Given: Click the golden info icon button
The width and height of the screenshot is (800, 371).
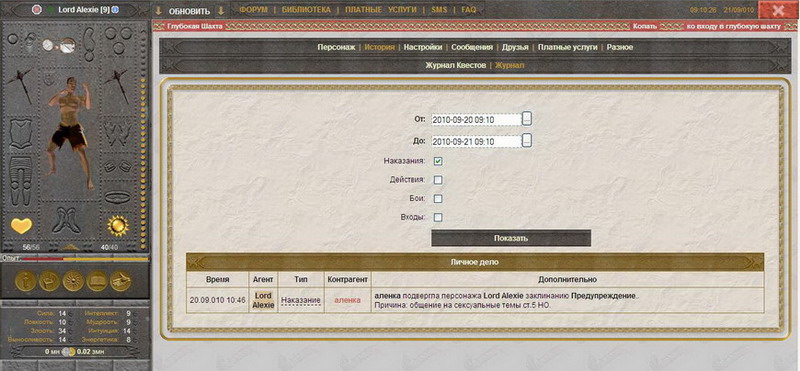Looking at the screenshot, I should pos(26,280).
